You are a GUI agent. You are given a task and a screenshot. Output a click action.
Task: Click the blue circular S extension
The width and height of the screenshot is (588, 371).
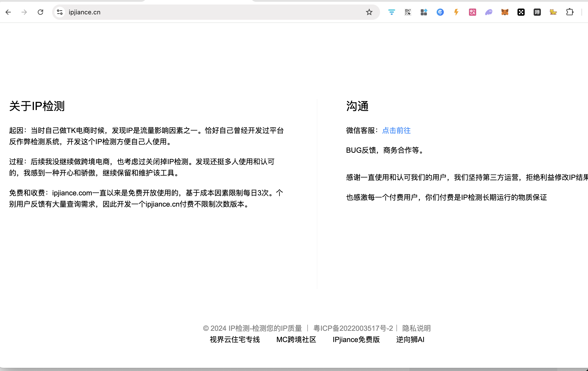click(440, 12)
